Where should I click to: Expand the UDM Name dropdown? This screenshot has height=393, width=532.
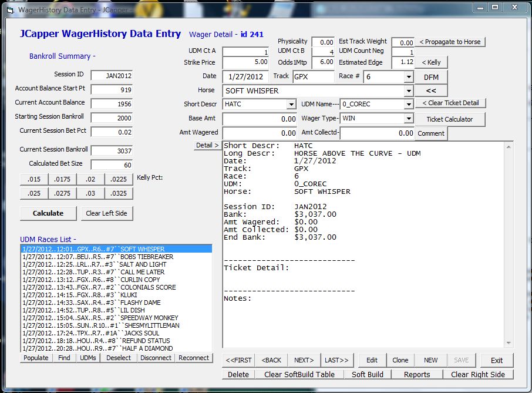409,104
